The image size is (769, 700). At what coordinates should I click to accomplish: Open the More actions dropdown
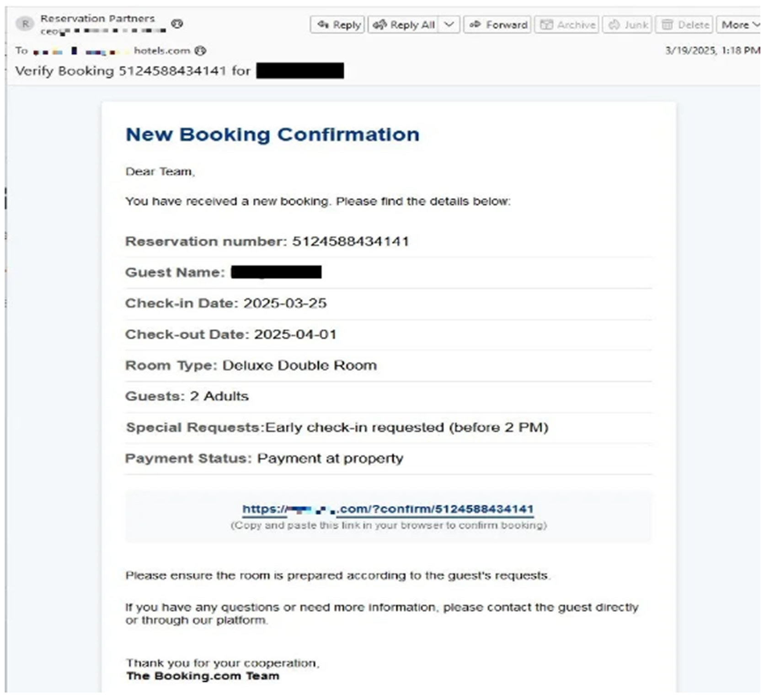pyautogui.click(x=739, y=25)
